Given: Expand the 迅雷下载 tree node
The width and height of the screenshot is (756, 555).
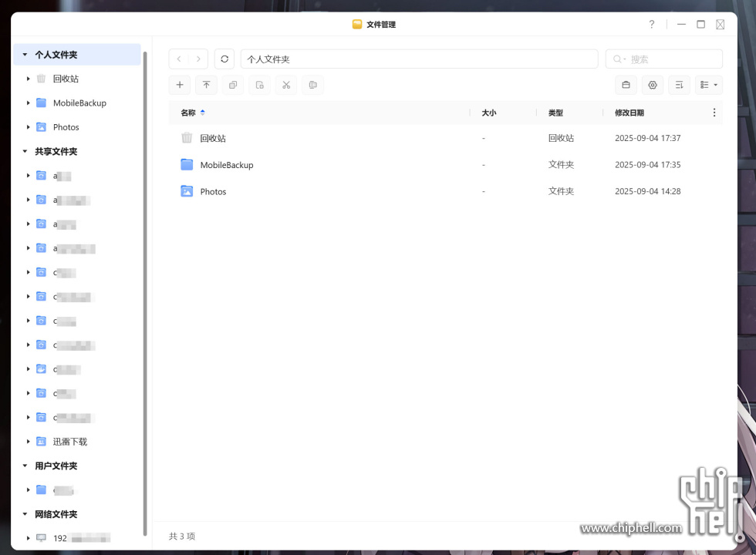Looking at the screenshot, I should coord(28,441).
